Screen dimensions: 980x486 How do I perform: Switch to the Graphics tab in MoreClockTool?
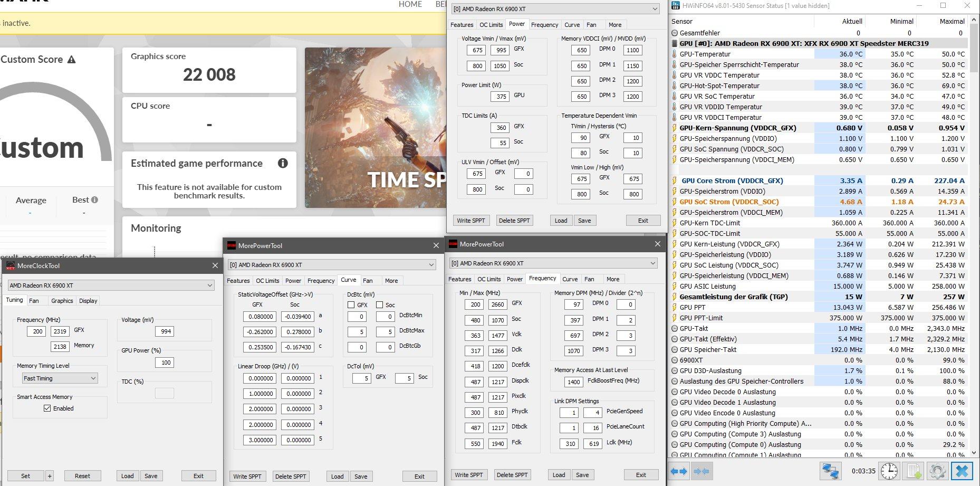(62, 301)
